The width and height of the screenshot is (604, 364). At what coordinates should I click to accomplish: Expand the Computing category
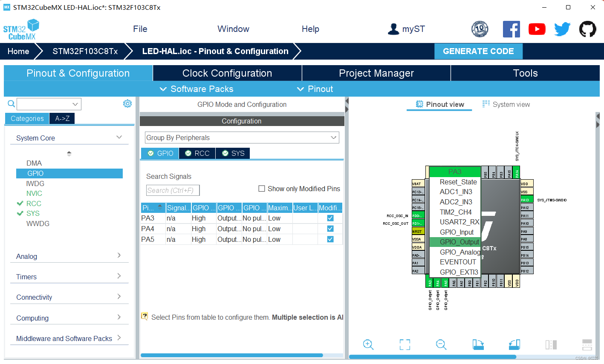(119, 317)
